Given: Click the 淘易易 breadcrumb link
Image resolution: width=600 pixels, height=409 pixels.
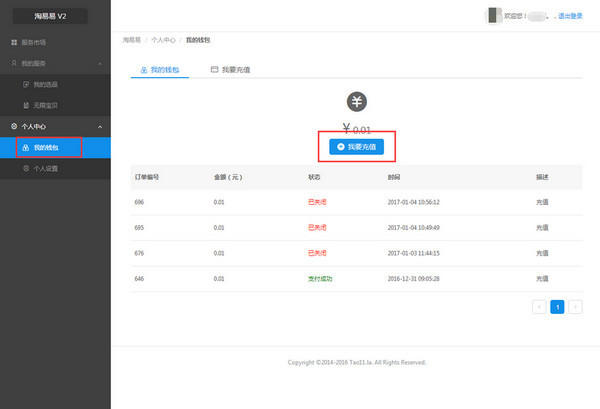Looking at the screenshot, I should [x=131, y=39].
